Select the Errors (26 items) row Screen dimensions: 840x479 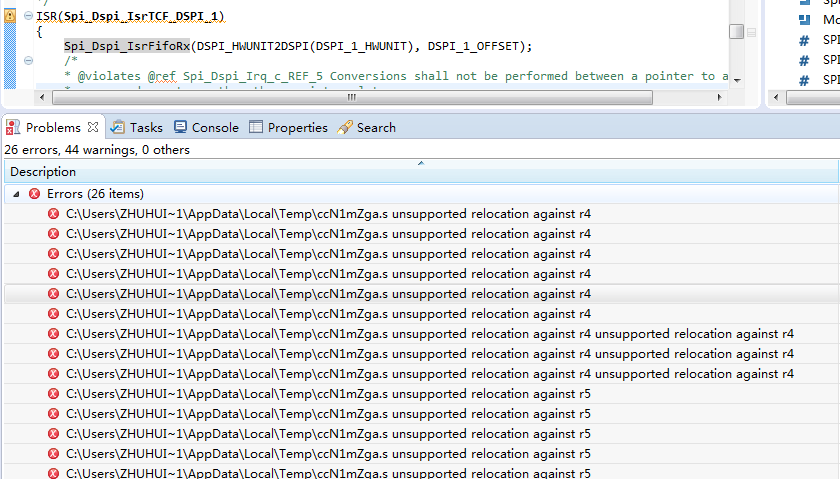(x=422, y=194)
